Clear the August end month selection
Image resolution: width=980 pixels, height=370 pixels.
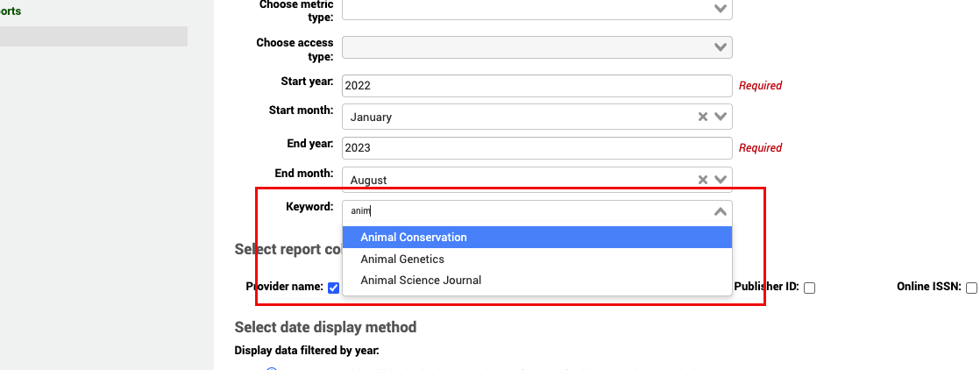pyautogui.click(x=702, y=180)
